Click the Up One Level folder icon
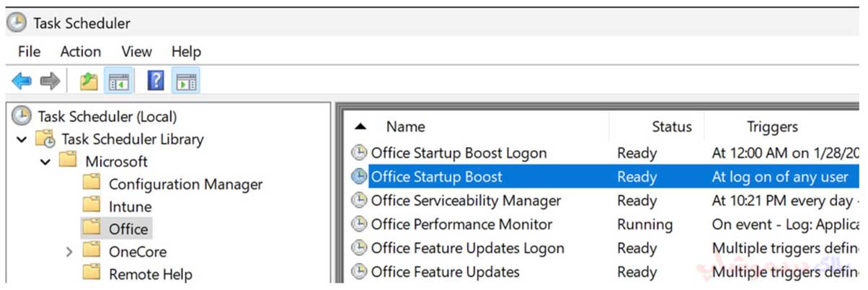The height and width of the screenshot is (290, 868). click(89, 81)
